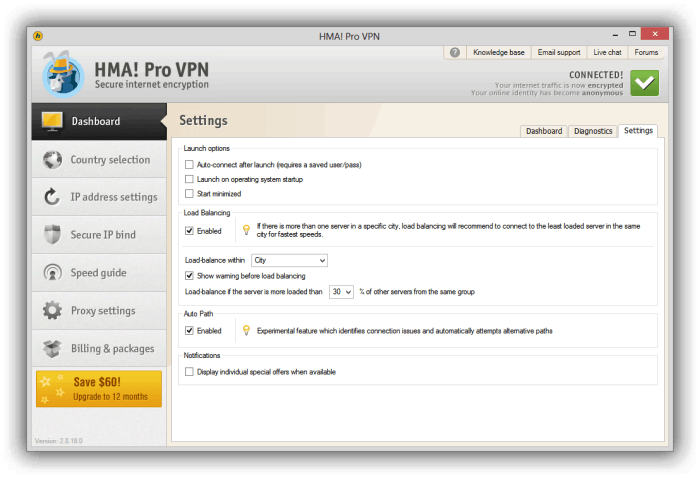The width and height of the screenshot is (700, 478).
Task: Click the Load Balancing lightbulb hint icon
Action: pos(246,230)
